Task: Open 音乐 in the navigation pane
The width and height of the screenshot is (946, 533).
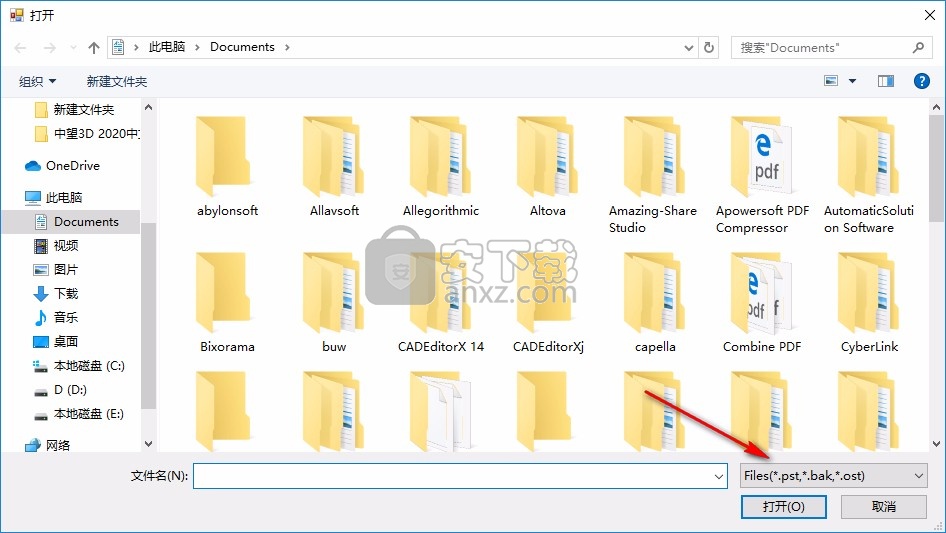Action: [56, 318]
